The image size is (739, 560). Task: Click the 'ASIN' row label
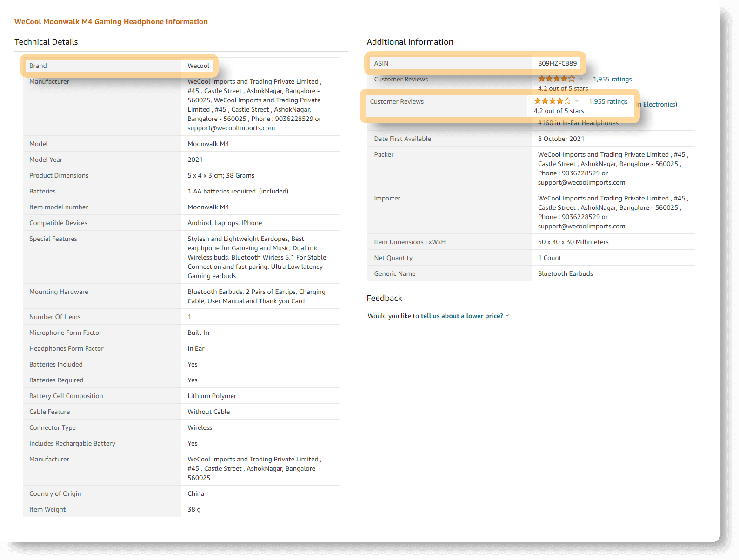[x=381, y=63]
